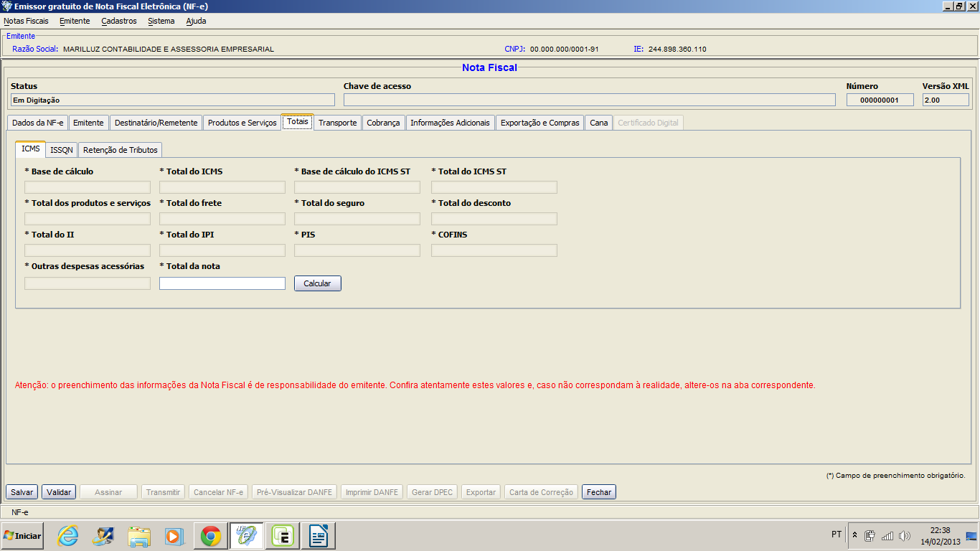Open the Windows Explorer folder taskbar icon
Viewport: 980px width, 551px height.
[x=138, y=536]
